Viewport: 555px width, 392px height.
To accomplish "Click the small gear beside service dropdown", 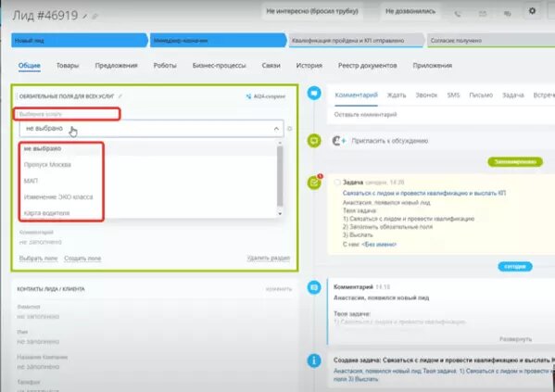I will (x=289, y=129).
